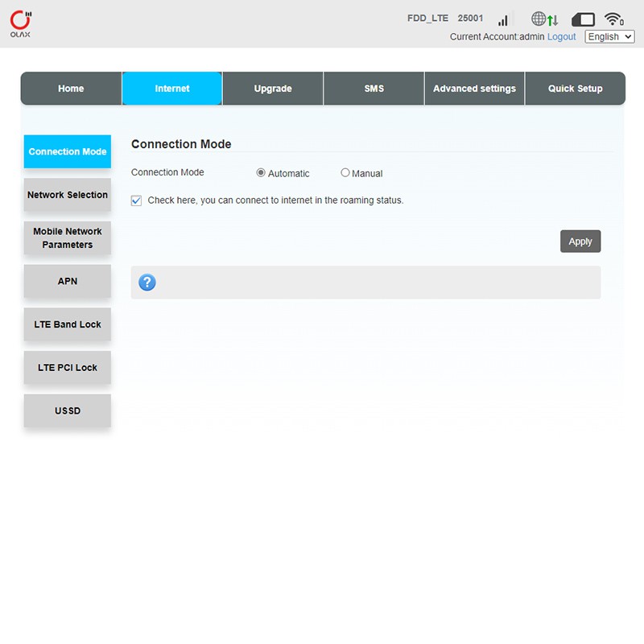Image resolution: width=644 pixels, height=644 pixels.
Task: Open Network Selection in sidebar
Action: 68,195
